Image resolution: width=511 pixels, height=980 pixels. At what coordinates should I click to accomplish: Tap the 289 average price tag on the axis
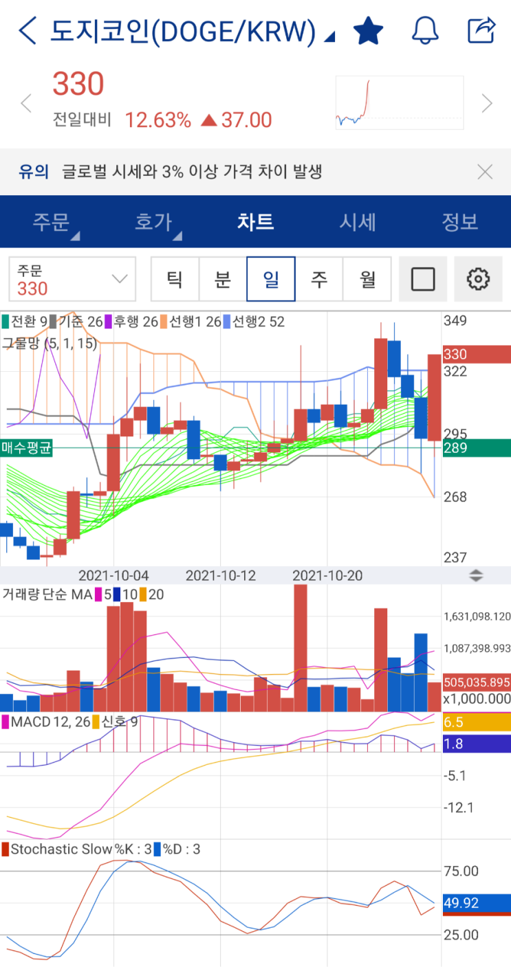point(477,448)
